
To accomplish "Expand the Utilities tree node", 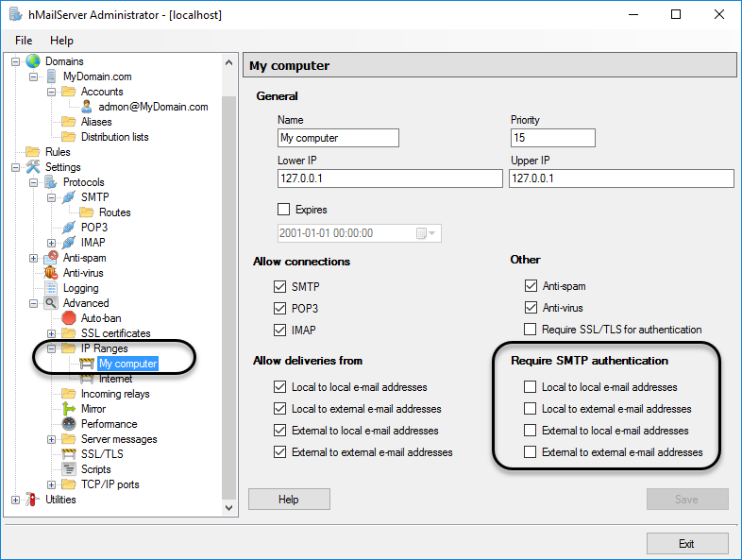I will [16, 500].
